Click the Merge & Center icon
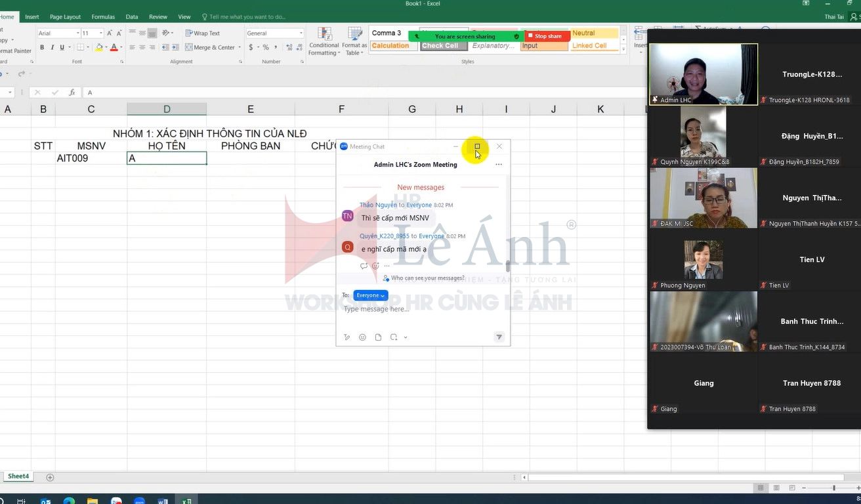Image resolution: width=861 pixels, height=504 pixels. click(189, 47)
